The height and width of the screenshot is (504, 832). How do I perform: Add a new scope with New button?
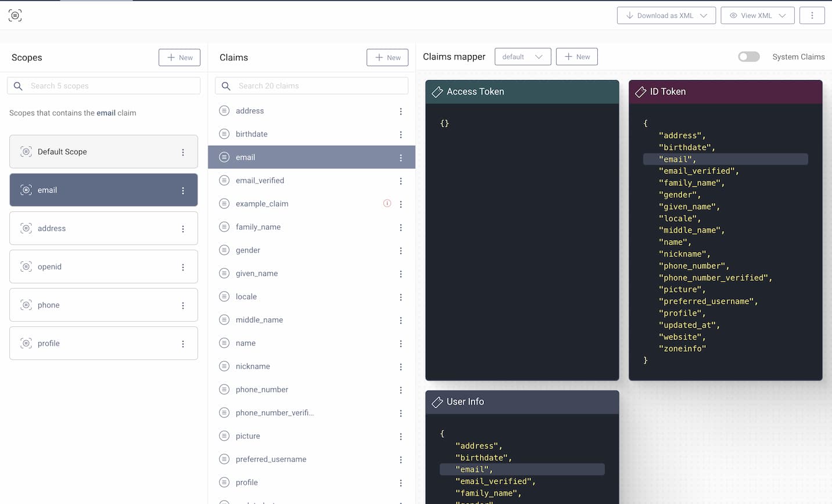[180, 57]
